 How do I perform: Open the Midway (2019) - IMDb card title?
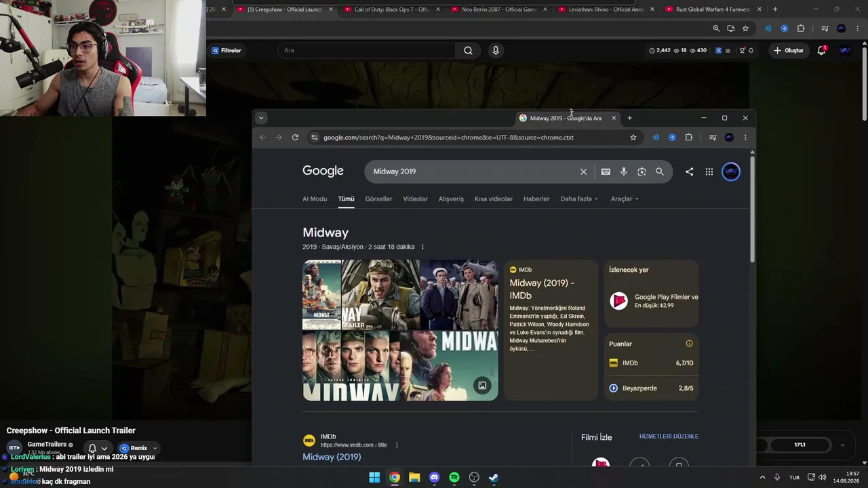[542, 289]
